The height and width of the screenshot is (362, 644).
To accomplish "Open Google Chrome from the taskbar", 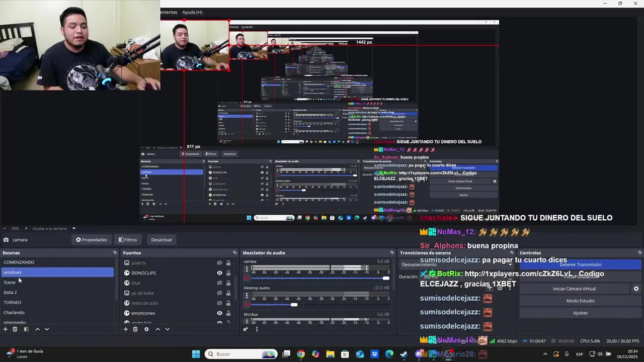I will pos(301,354).
